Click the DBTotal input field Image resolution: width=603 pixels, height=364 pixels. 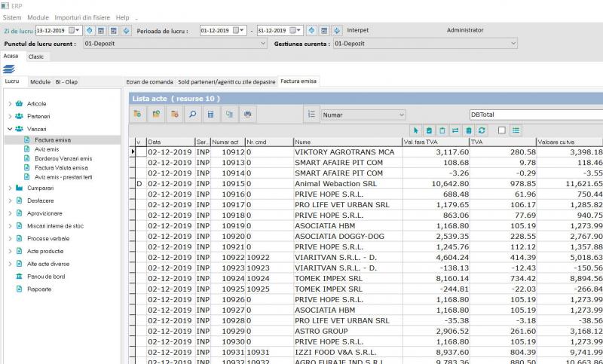tap(535, 115)
